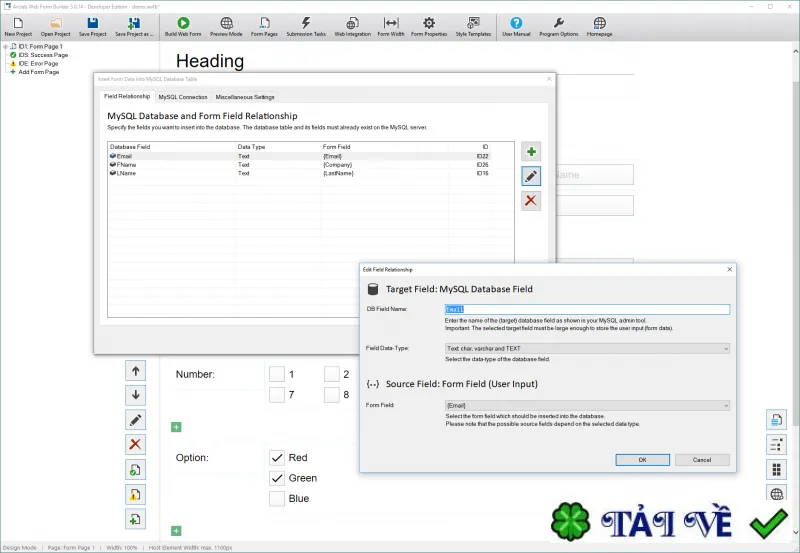Click into the DB Field Name input
This screenshot has height=553, width=800.
[x=587, y=309]
